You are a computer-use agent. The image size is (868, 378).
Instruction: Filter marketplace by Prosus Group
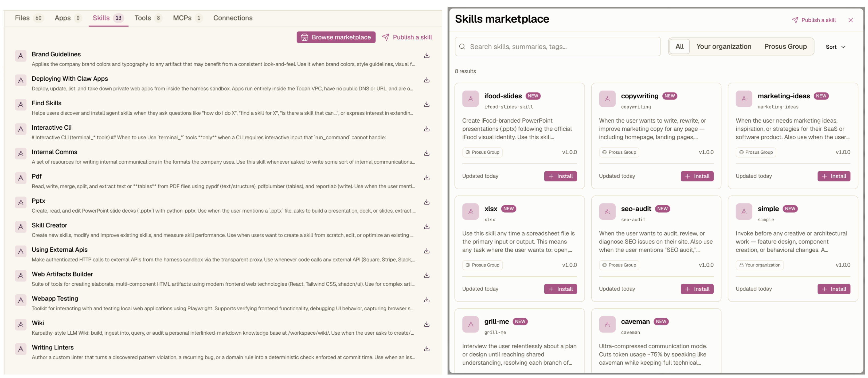tap(785, 47)
